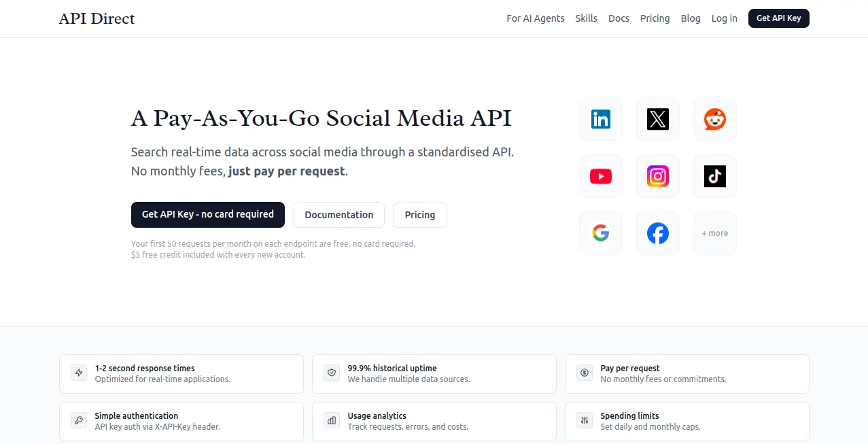Click 'Track requests, errors, and costs.' text
The height and width of the screenshot is (444, 868).
tap(408, 427)
